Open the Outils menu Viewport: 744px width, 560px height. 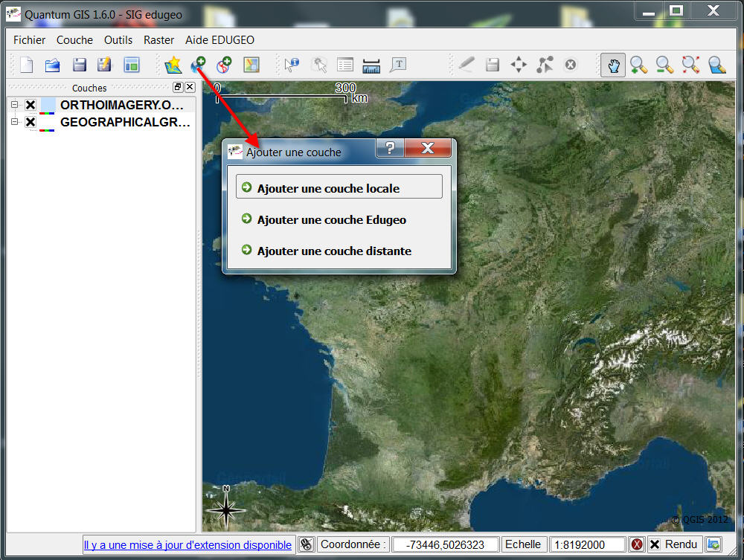click(x=118, y=40)
